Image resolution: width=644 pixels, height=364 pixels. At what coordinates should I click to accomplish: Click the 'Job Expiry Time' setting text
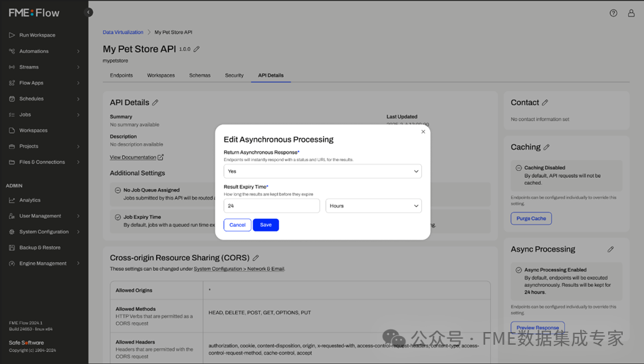[142, 217]
